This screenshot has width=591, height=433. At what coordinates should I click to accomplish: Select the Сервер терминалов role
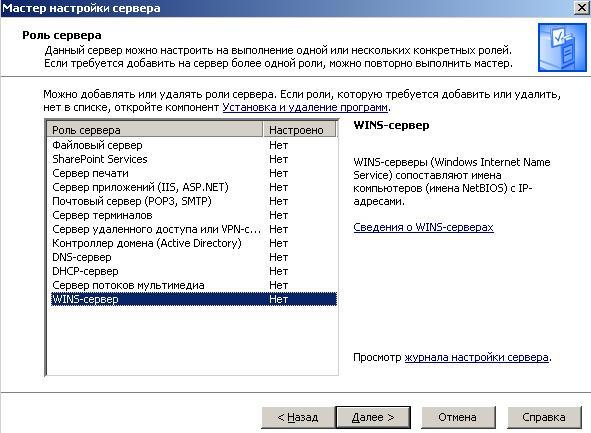193,215
